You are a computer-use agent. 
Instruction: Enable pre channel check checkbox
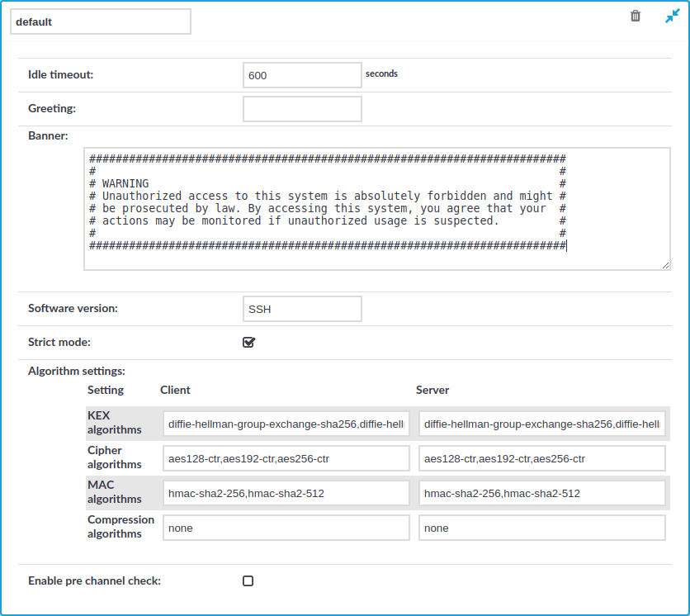coord(248,580)
